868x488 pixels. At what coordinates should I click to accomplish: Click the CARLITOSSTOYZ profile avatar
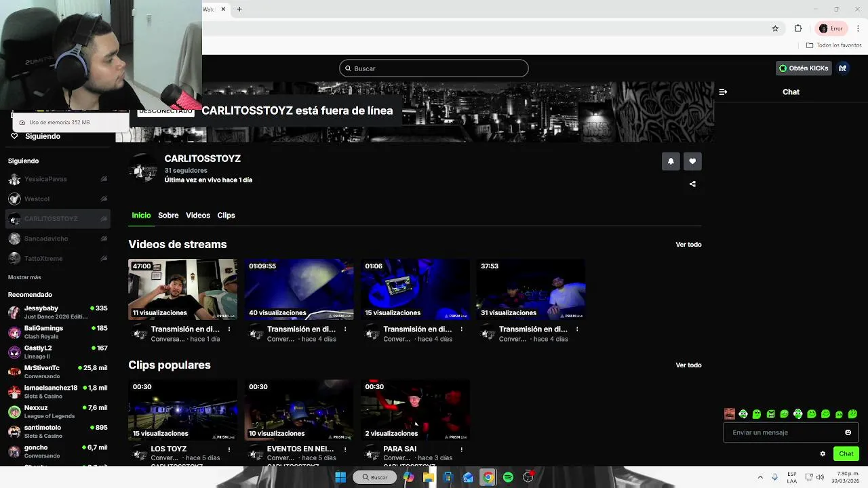[x=143, y=167]
